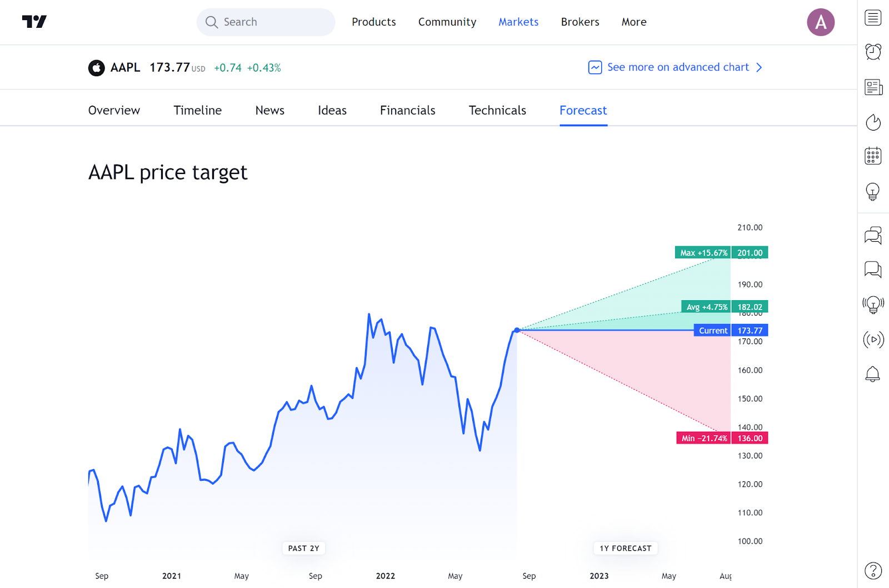The width and height of the screenshot is (889, 588).
Task: Open Public Chats icon
Action: (873, 236)
